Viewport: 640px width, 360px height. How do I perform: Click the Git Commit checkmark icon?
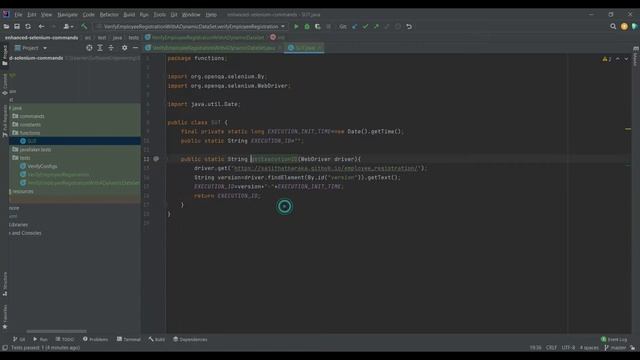[x=365, y=27]
